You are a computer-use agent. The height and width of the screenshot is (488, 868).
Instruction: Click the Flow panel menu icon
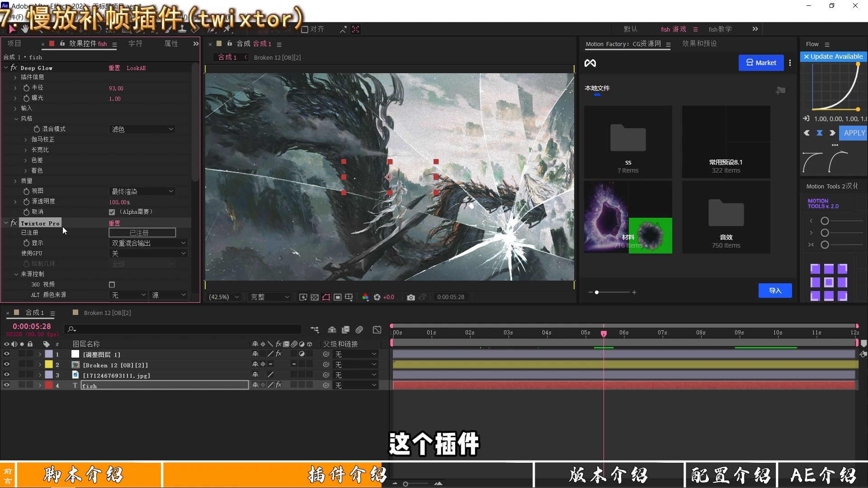pos(827,44)
